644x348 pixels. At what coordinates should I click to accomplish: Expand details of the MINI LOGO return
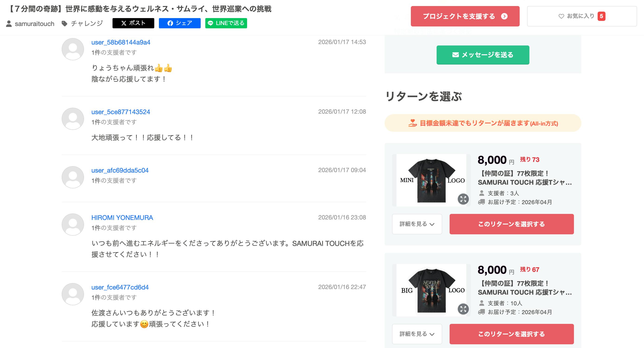click(x=417, y=224)
